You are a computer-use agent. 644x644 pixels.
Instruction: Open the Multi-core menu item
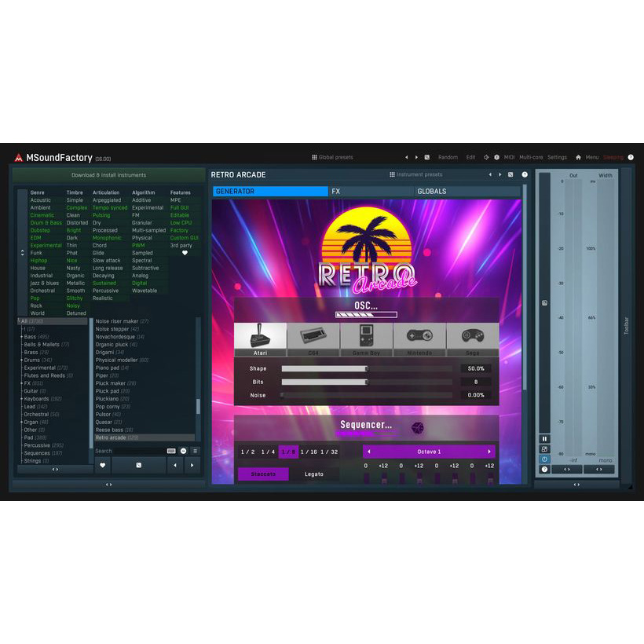[531, 157]
